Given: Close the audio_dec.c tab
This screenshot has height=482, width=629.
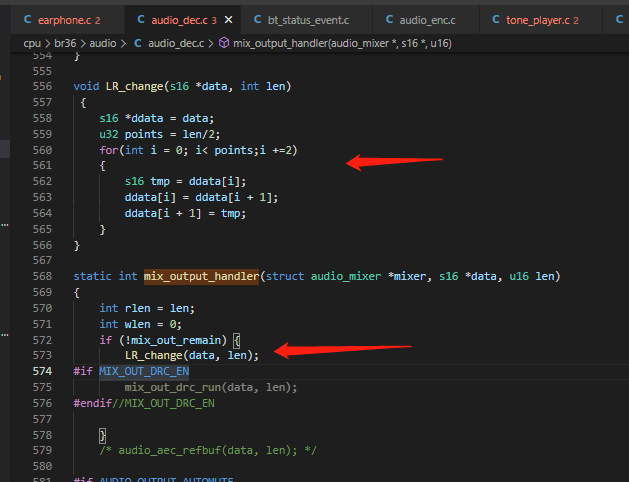Looking at the screenshot, I should [228, 20].
